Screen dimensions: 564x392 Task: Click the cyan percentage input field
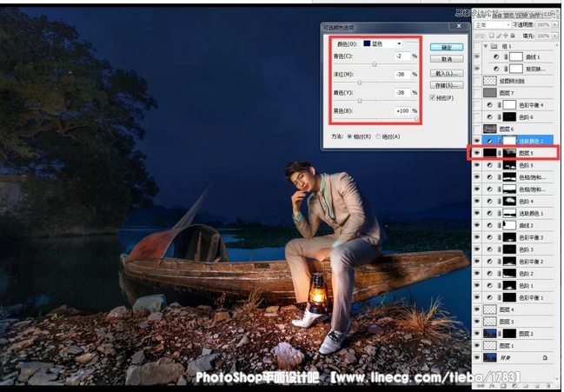tap(402, 56)
